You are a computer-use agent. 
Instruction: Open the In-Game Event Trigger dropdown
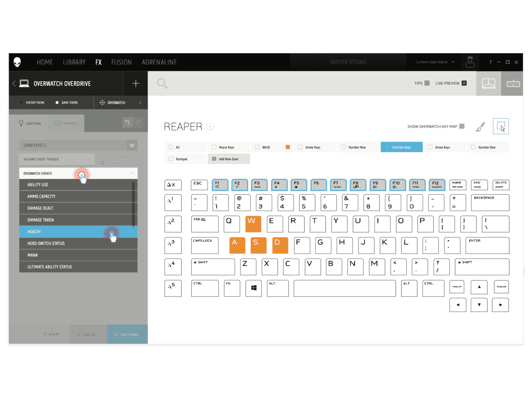click(x=57, y=159)
